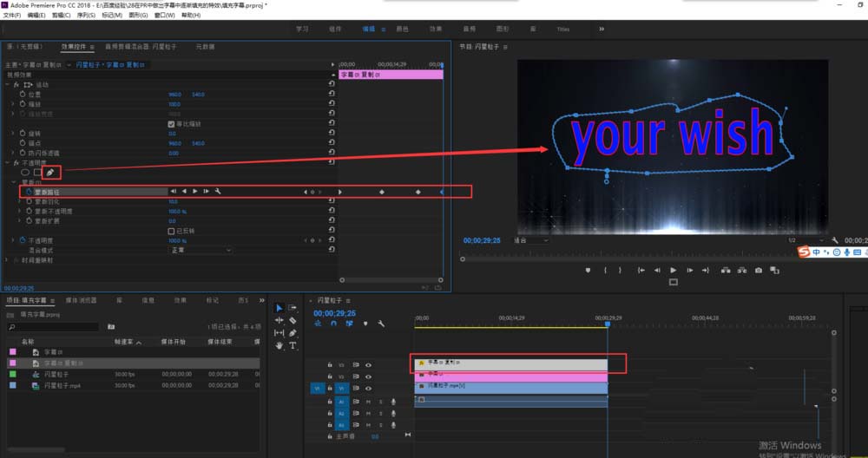868x458 pixels.
Task: Select the Hand tool
Action: pyautogui.click(x=279, y=346)
